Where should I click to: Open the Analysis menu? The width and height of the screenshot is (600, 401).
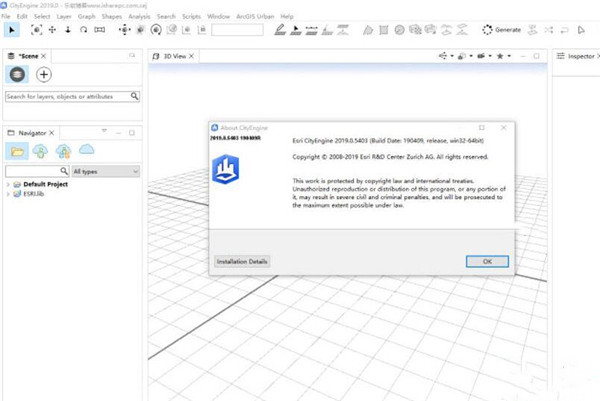[x=139, y=16]
